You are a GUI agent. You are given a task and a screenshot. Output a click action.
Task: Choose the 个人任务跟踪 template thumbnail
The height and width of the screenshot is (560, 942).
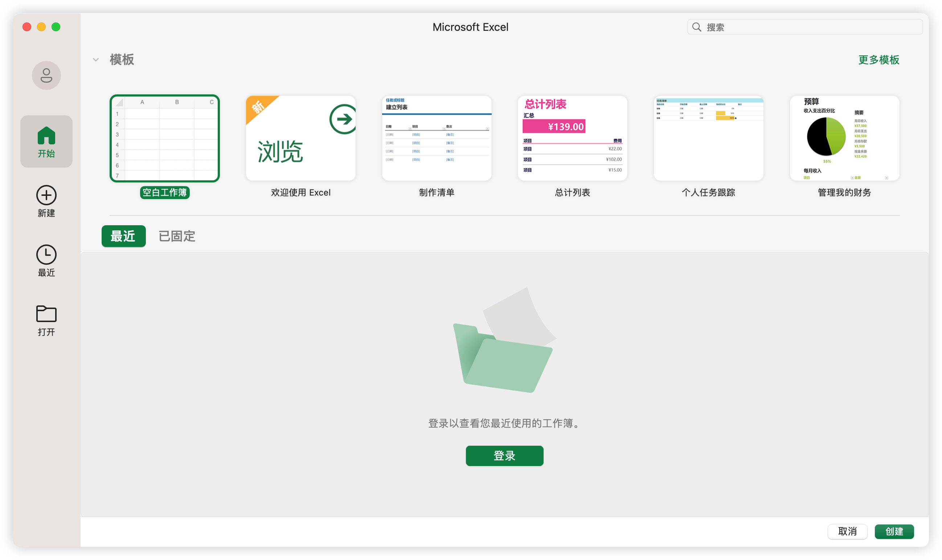708,138
